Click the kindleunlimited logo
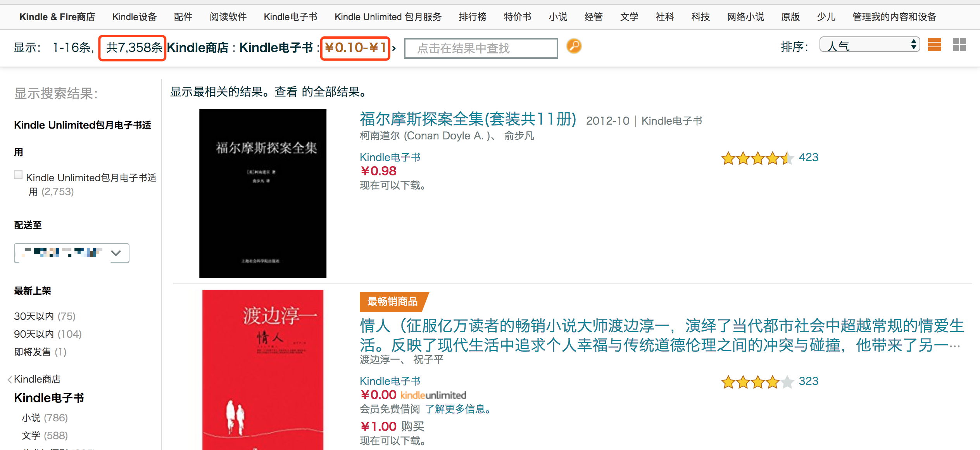This screenshot has height=450, width=980. [433, 395]
